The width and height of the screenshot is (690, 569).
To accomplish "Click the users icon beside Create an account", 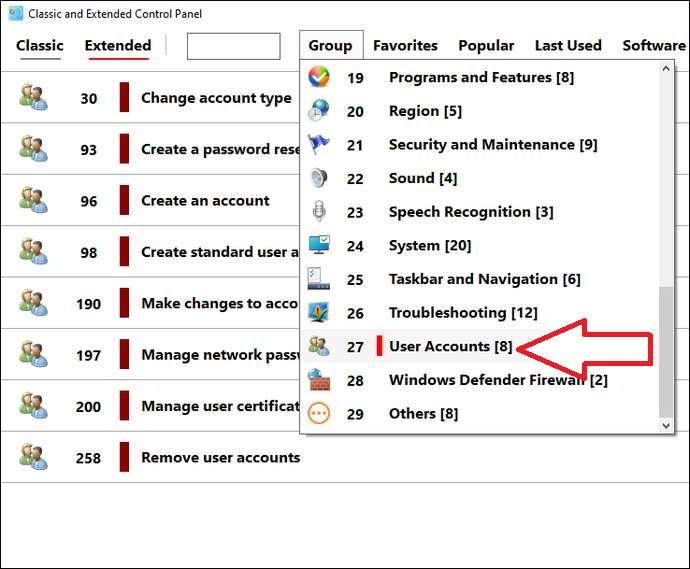I will (x=33, y=200).
